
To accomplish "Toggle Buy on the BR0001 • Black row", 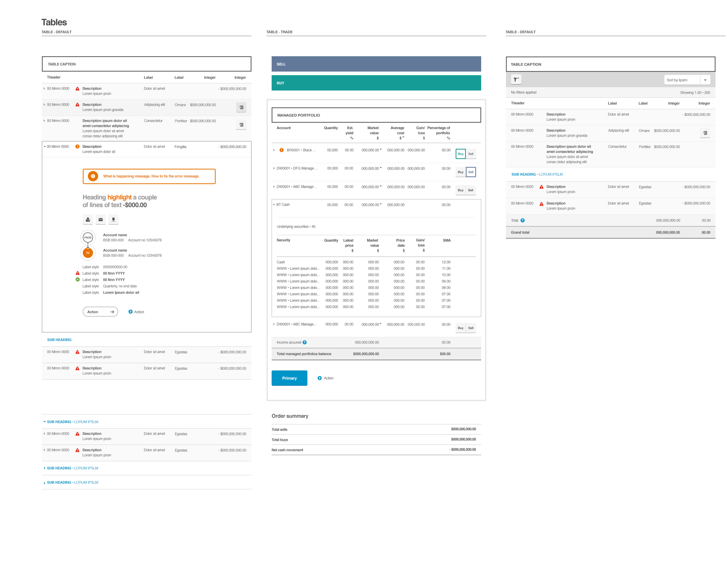I will click(x=460, y=154).
